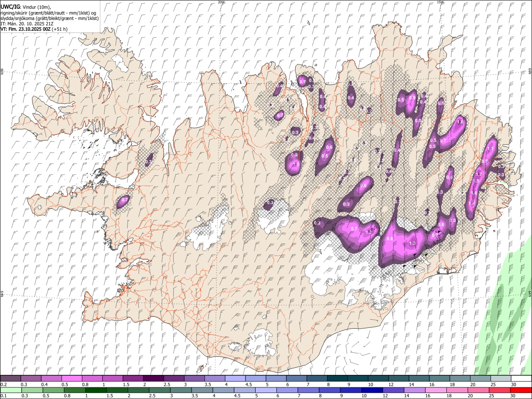Screen dimensions: 532x399
Task: Click the 1.8 precipitation value on the map
Action: 460,123
